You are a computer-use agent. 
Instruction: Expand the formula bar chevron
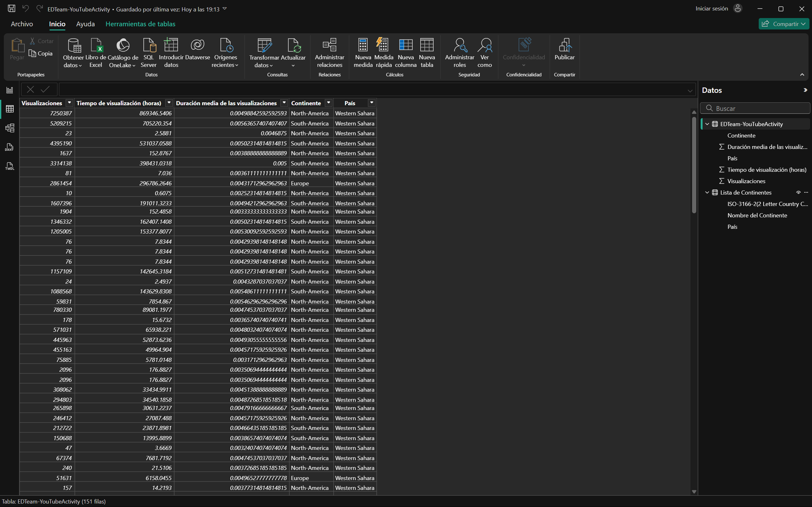tap(690, 91)
